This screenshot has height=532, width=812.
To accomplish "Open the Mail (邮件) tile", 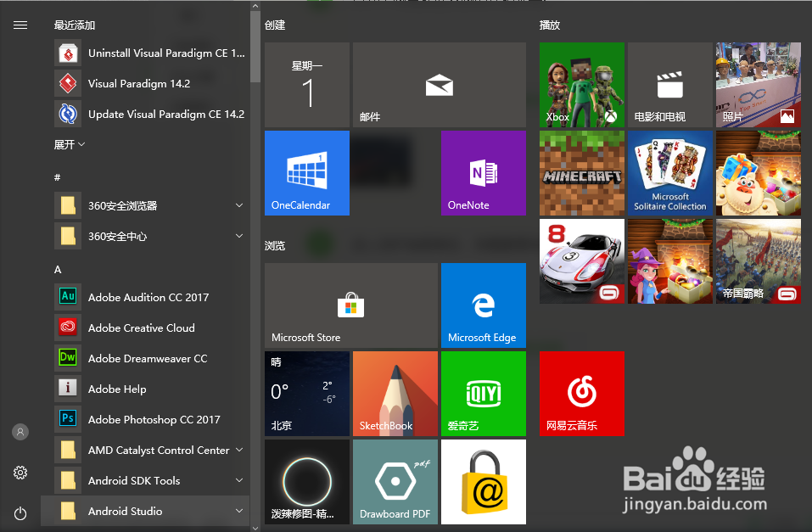I will tap(440, 85).
